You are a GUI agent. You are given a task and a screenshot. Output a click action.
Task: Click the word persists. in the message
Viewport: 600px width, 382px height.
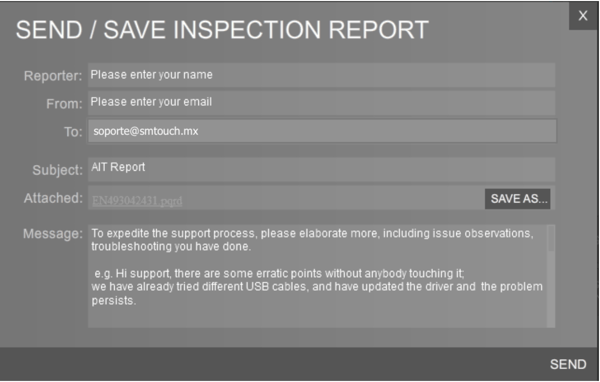point(114,301)
